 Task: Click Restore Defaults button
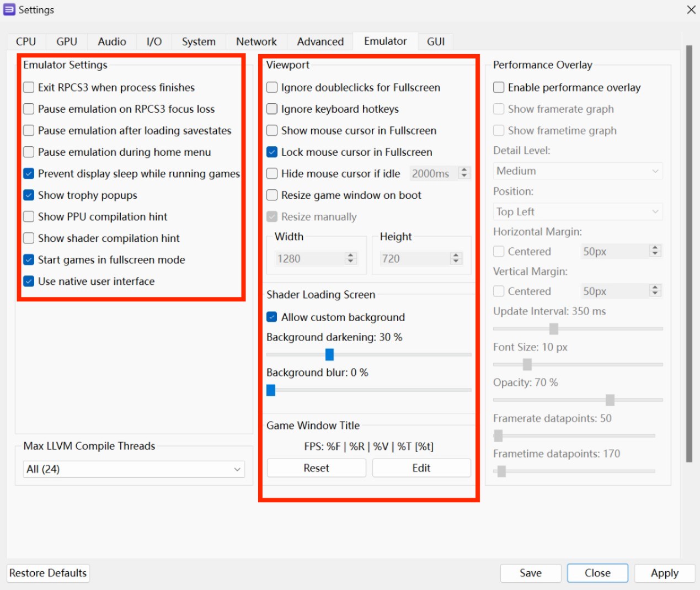[x=48, y=573]
